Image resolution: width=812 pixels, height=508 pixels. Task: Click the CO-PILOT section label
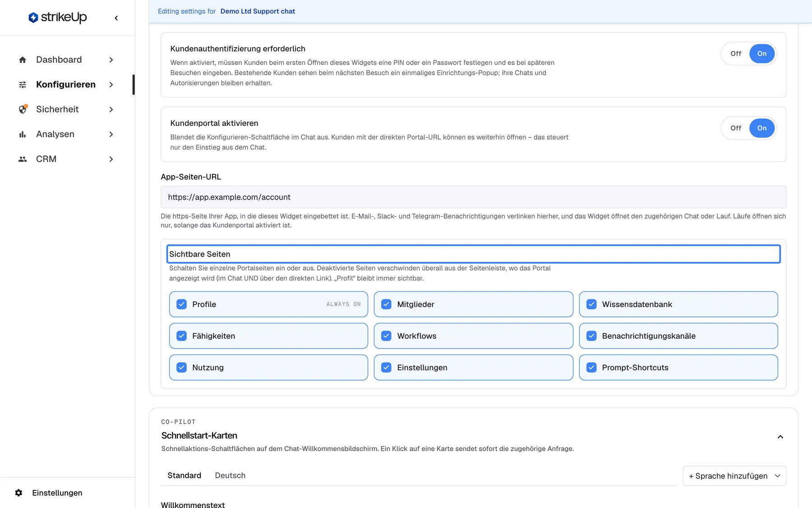[x=178, y=422]
